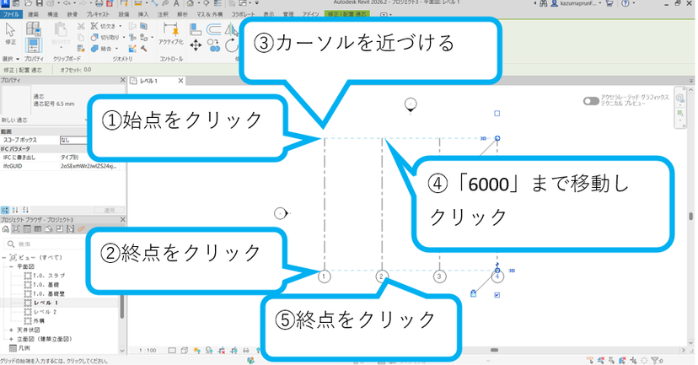Select the Cope (切欠き) geometry tool
698x365 pixels.
click(103, 26)
